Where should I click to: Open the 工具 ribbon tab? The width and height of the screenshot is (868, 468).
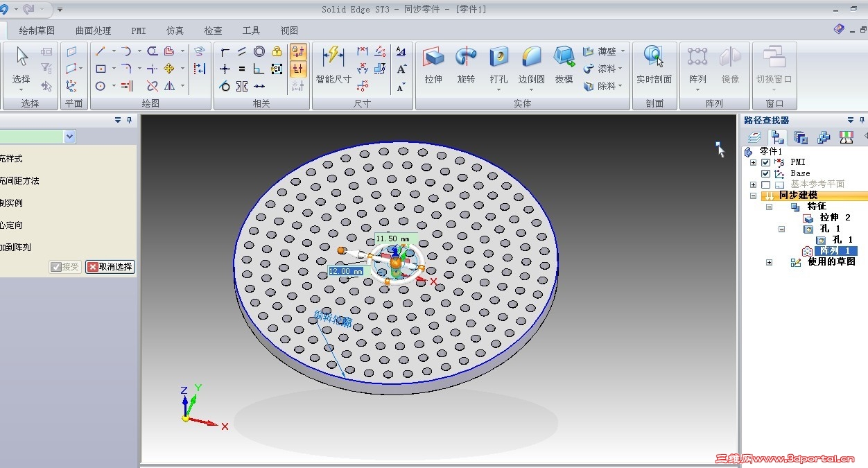(251, 31)
